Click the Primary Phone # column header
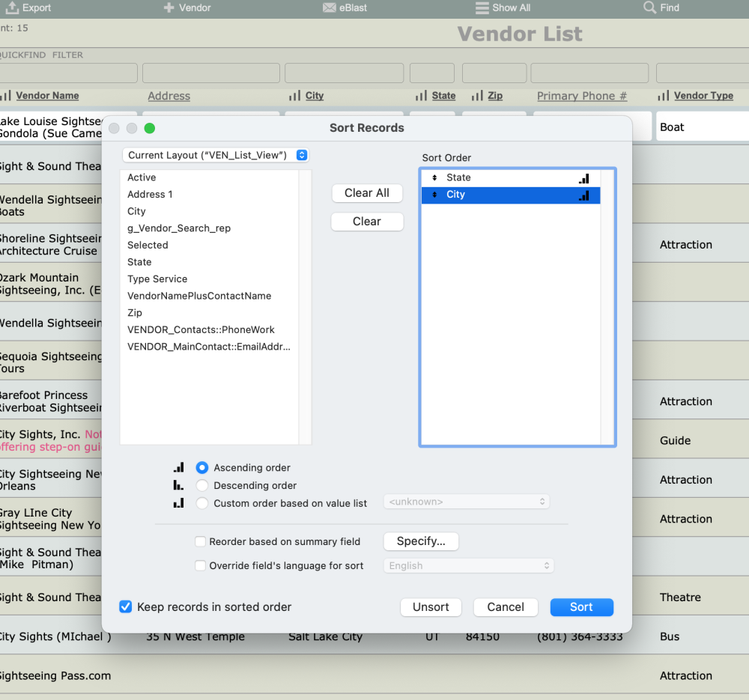 click(x=581, y=96)
